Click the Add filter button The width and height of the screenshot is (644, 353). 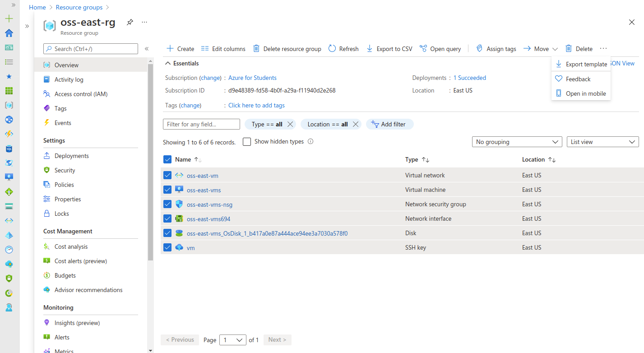pyautogui.click(x=389, y=124)
